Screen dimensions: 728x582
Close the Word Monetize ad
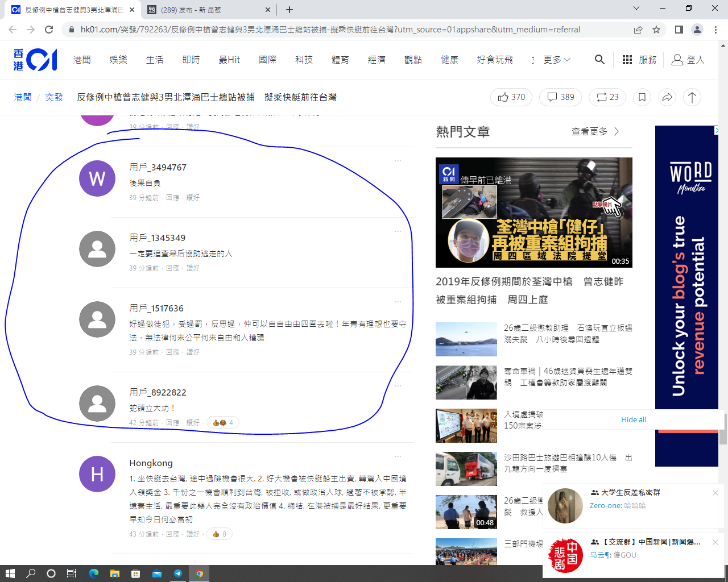point(717,130)
